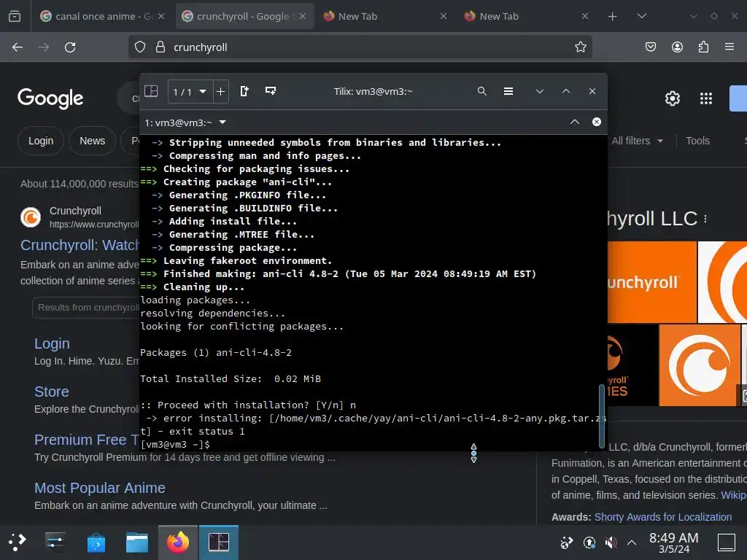747x560 pixels.
Task: Close the terminal pane with the round X
Action: (597, 122)
